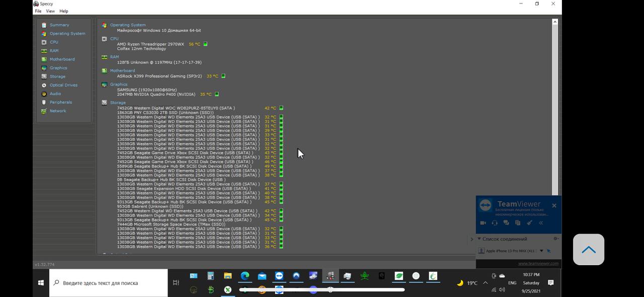The width and height of the screenshot is (644, 297).
Task: Click the Graphics heading in summary
Action: pos(119,84)
